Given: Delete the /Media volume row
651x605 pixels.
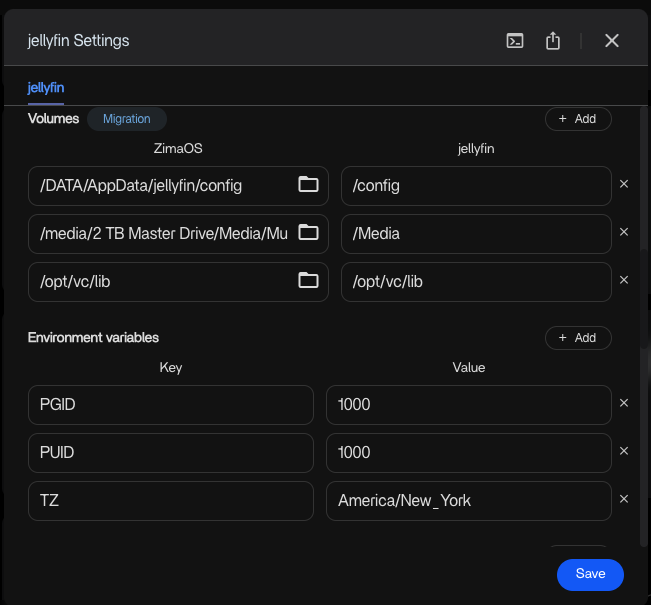Looking at the screenshot, I should pyautogui.click(x=624, y=232).
